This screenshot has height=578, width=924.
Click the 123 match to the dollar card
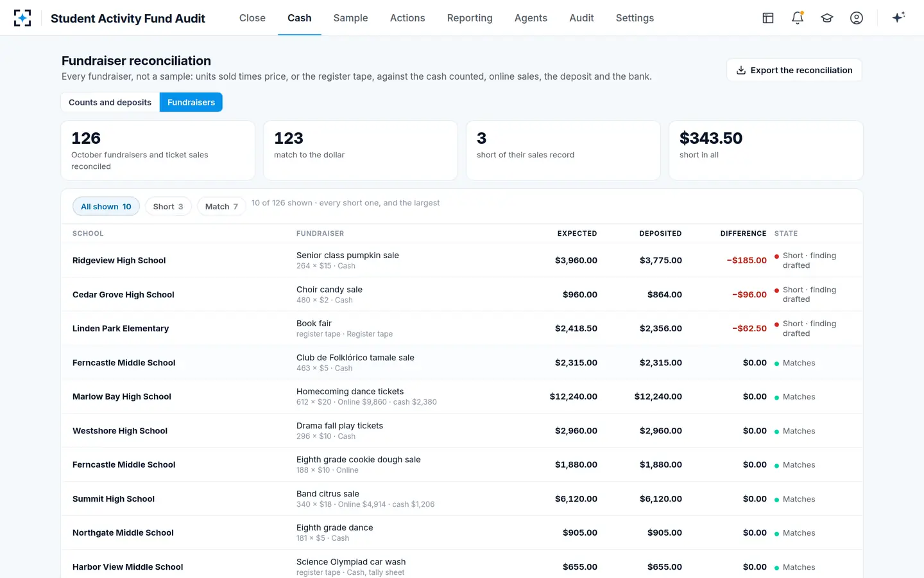[x=361, y=150]
